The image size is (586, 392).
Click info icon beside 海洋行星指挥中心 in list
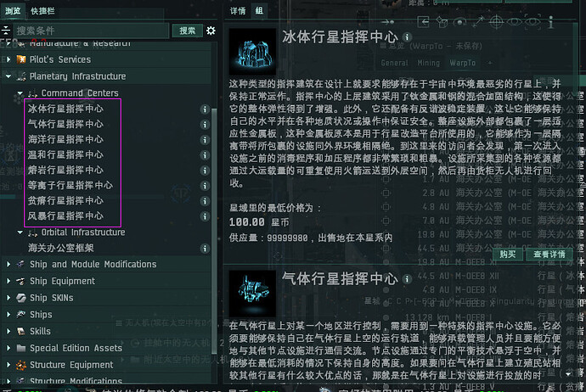[205, 139]
